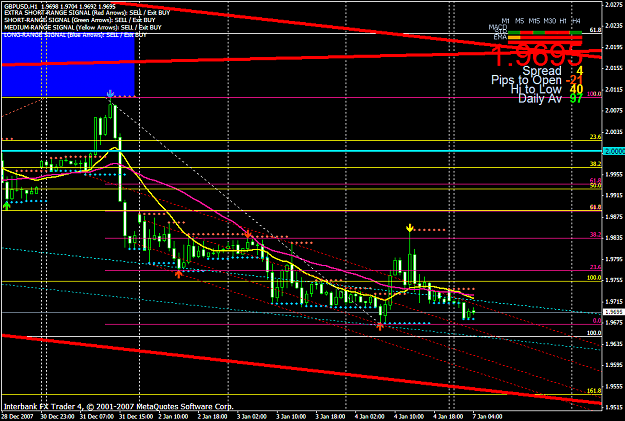Click the EXTRA SHORT-RANGE SIGNAL line
625x421 pixels.
point(87,13)
